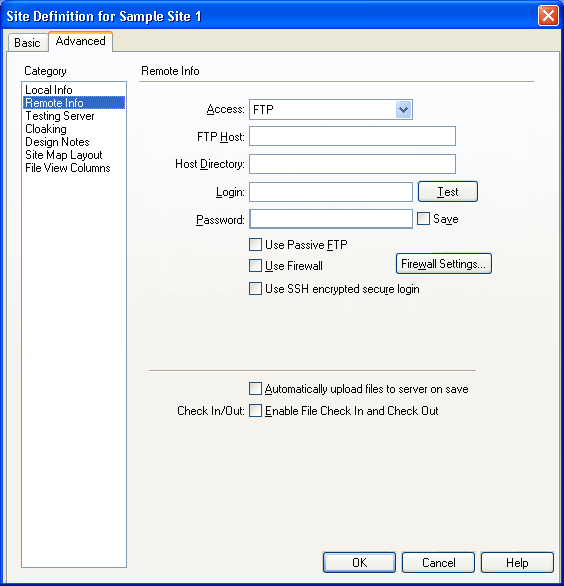Image resolution: width=564 pixels, height=586 pixels.
Task: Open the Cloaking category
Action: tap(46, 129)
